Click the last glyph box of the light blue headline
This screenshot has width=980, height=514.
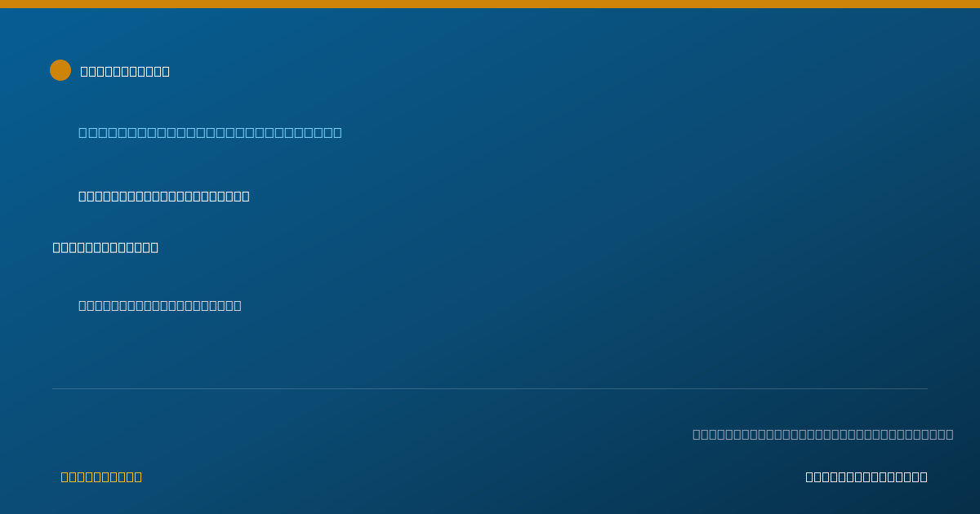337,132
